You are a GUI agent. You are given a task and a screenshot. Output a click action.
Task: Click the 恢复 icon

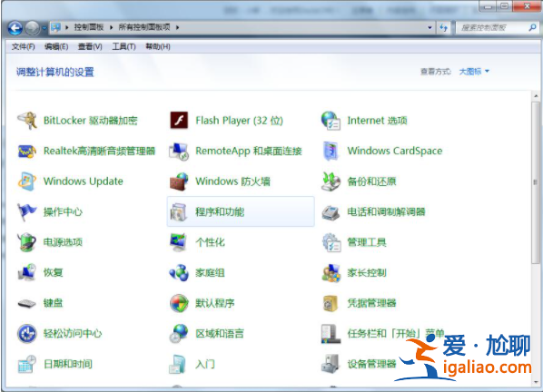[27, 272]
